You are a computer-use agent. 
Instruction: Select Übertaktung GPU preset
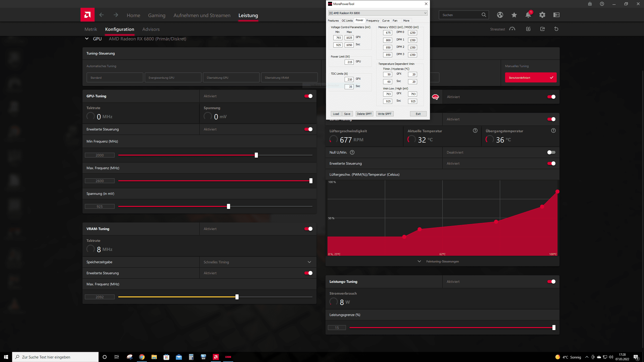[231, 78]
